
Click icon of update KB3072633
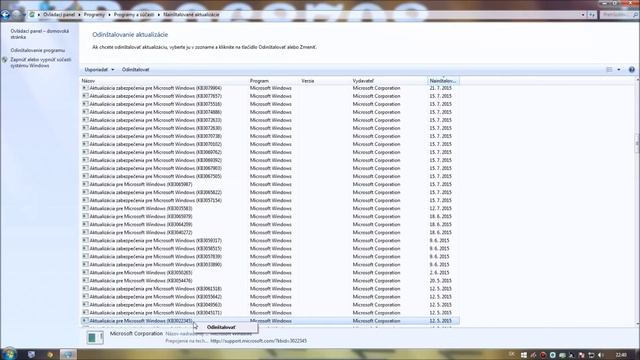(x=85, y=120)
